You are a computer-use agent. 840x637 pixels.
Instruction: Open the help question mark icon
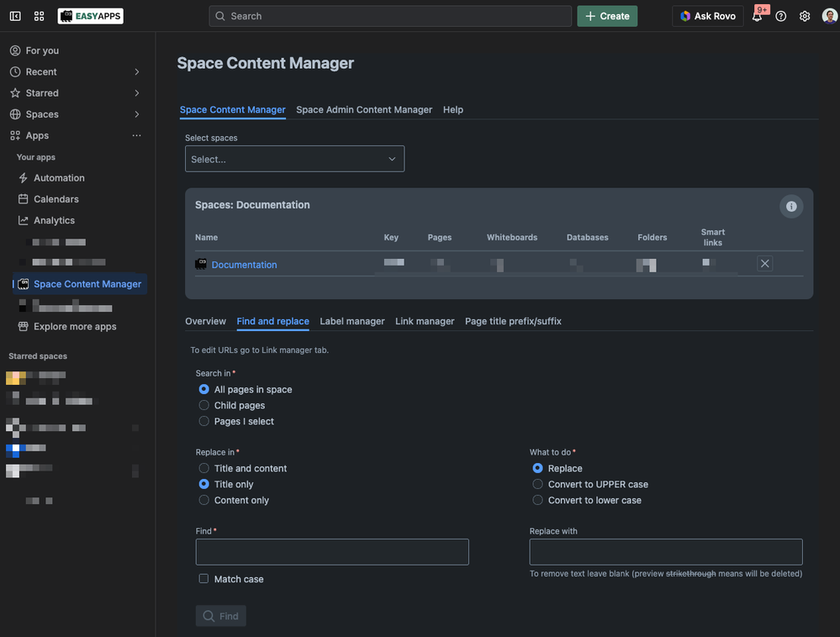[x=781, y=16]
